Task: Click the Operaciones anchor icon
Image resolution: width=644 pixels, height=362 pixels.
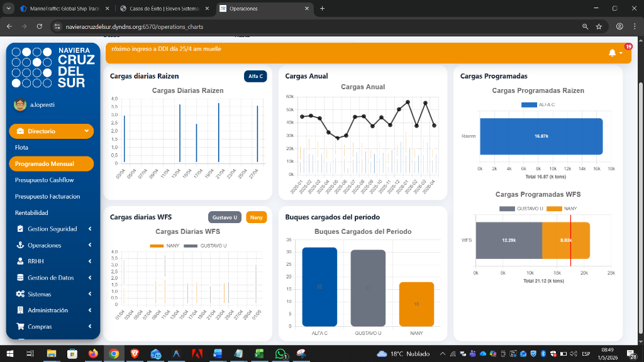Action: [x=20, y=245]
